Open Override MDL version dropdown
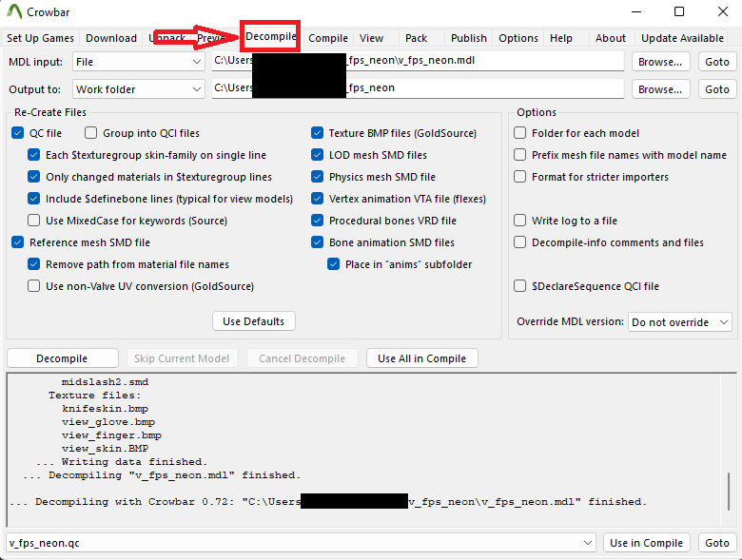This screenshot has height=560, width=742. [679, 322]
